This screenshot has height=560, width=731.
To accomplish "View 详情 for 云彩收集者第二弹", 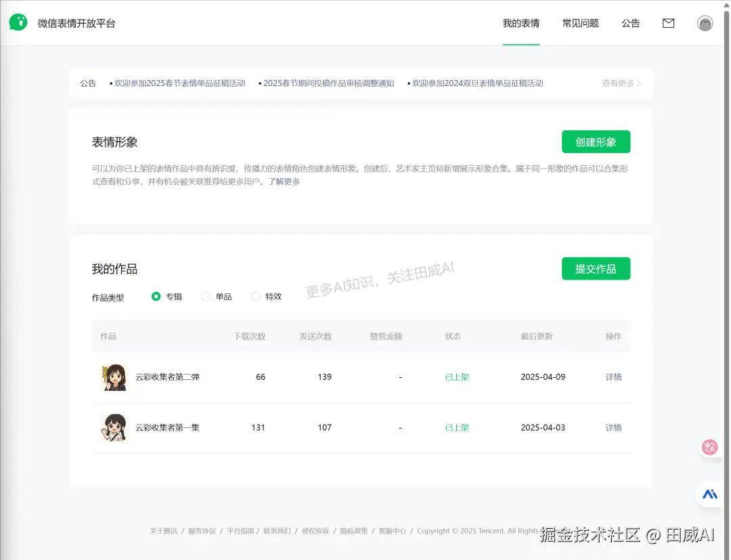I will coord(613,377).
